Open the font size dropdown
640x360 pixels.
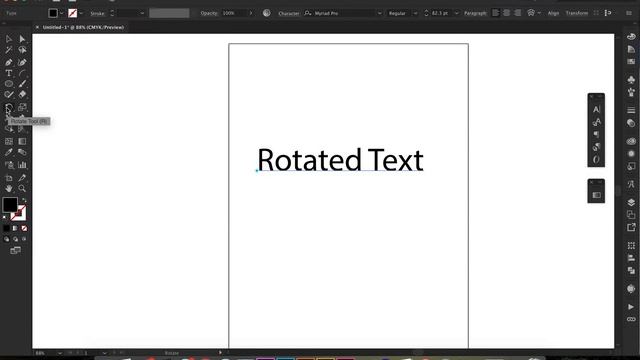click(x=456, y=13)
